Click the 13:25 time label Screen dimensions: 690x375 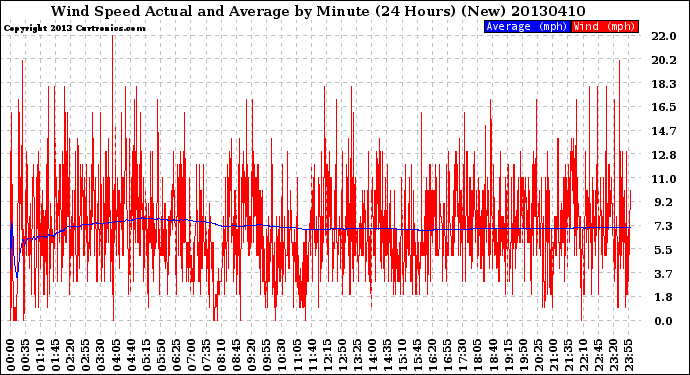tap(357, 355)
